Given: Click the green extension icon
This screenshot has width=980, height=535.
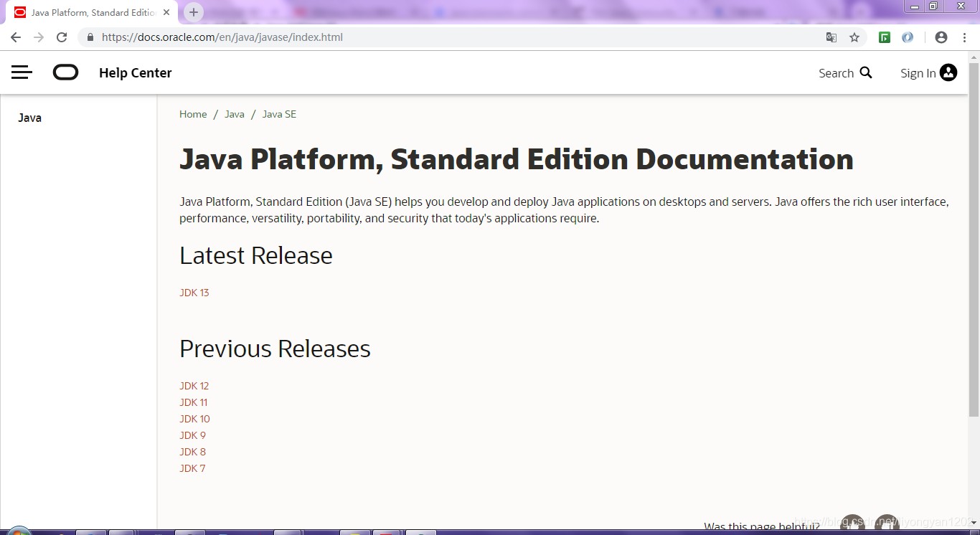Looking at the screenshot, I should 885,37.
